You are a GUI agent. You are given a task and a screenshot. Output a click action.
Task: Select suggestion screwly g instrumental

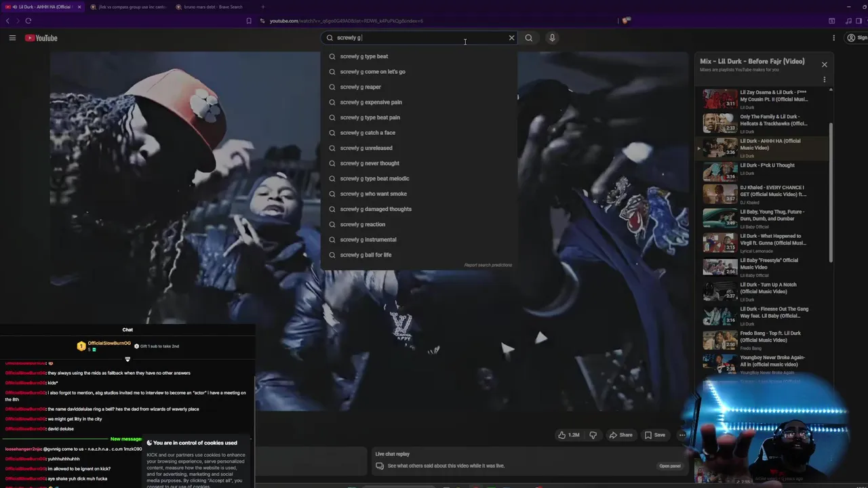tap(418, 239)
